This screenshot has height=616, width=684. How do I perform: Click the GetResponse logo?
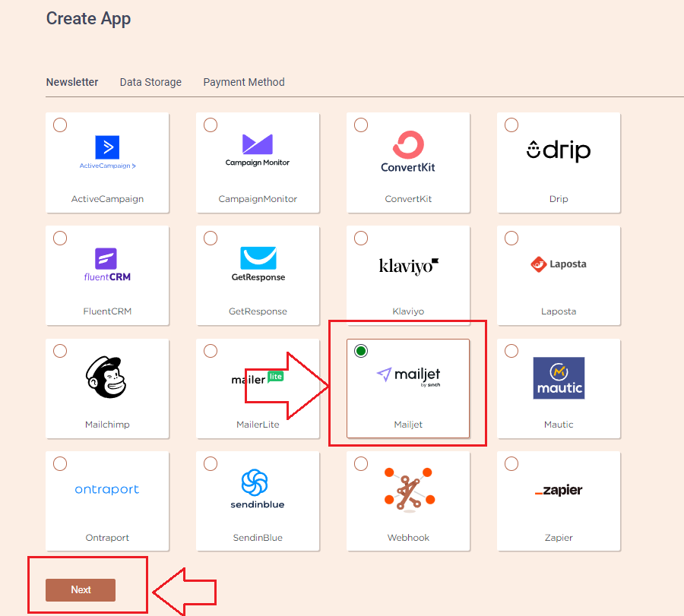point(258,264)
